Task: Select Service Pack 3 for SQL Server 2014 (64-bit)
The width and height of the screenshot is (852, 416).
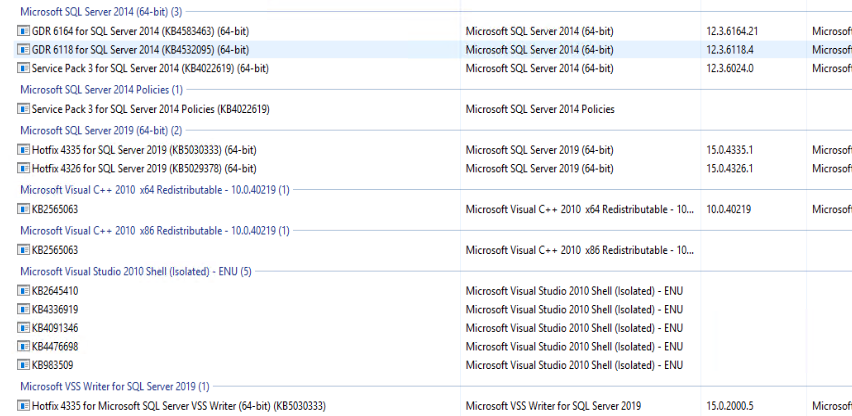Action: click(x=150, y=68)
